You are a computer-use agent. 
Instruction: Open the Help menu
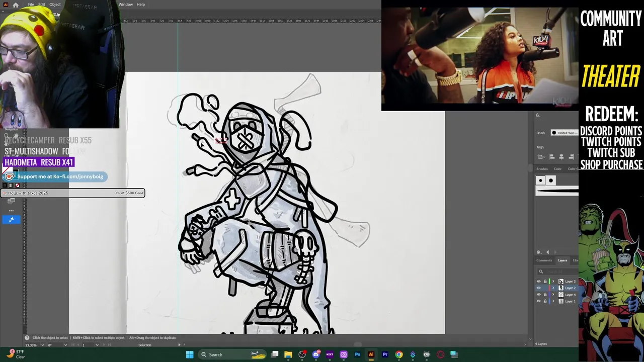pos(141,5)
